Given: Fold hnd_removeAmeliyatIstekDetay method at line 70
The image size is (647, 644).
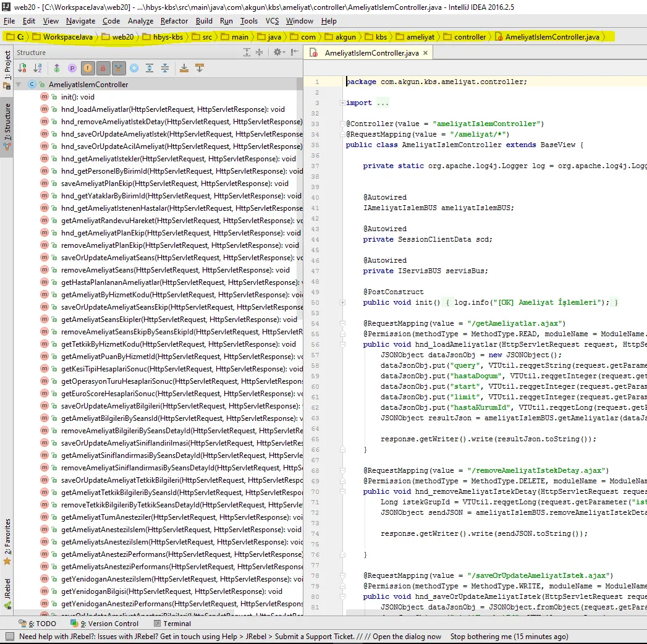Looking at the screenshot, I should (x=342, y=492).
